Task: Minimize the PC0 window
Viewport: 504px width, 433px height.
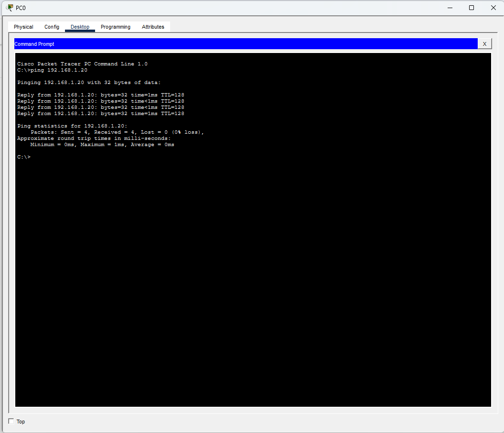Action: (450, 8)
